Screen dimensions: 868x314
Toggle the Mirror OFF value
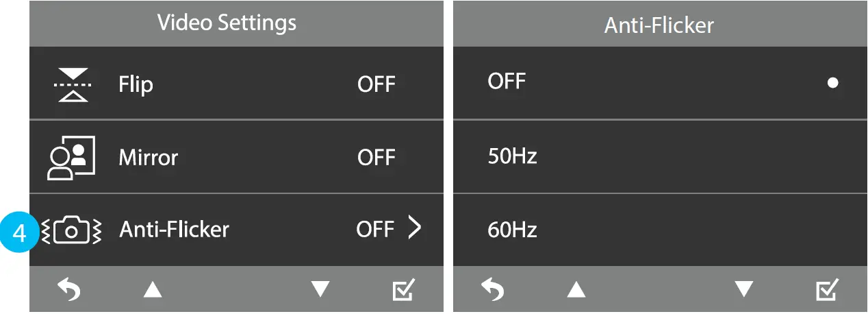click(376, 158)
